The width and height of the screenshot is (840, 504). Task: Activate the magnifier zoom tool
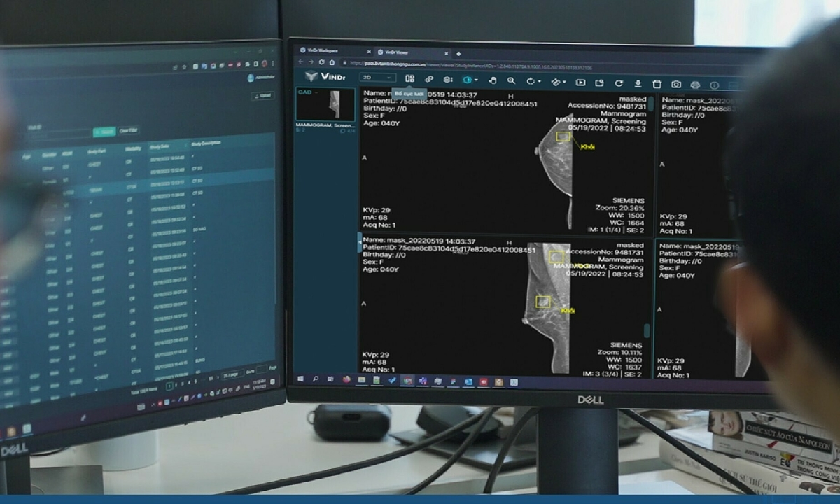click(511, 81)
